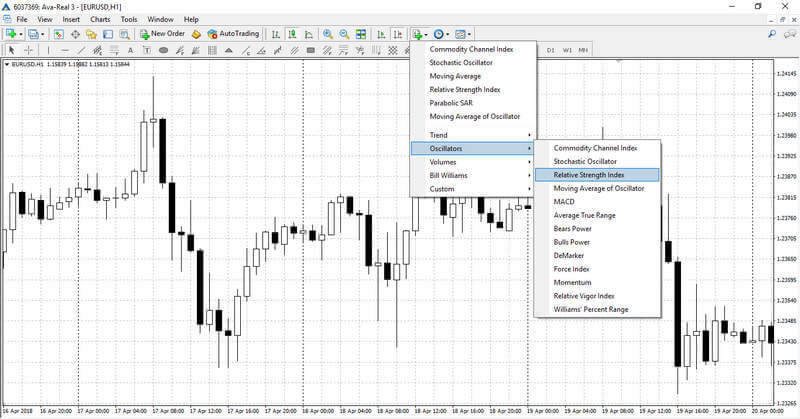Open the Templates dropdown
Screen dimensions: 800x419
(463, 34)
